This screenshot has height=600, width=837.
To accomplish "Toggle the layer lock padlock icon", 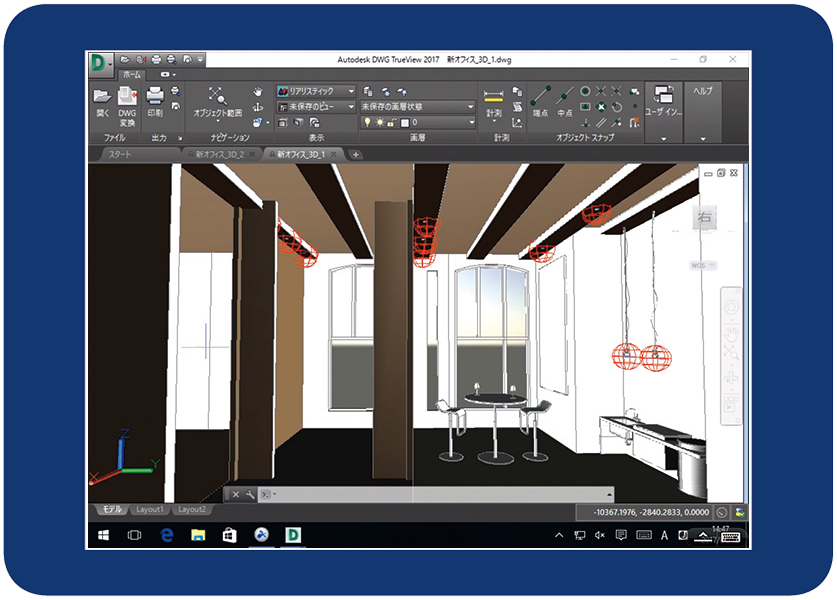I will (x=392, y=123).
